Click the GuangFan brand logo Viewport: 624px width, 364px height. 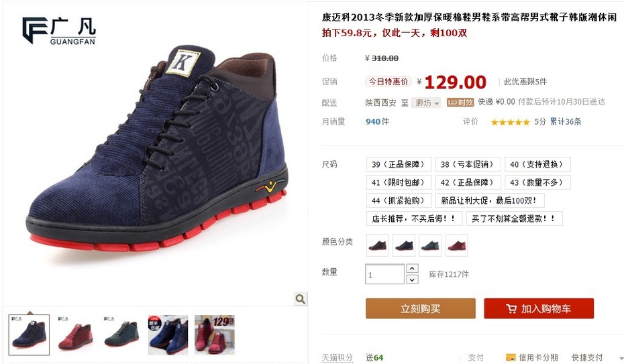(x=59, y=31)
